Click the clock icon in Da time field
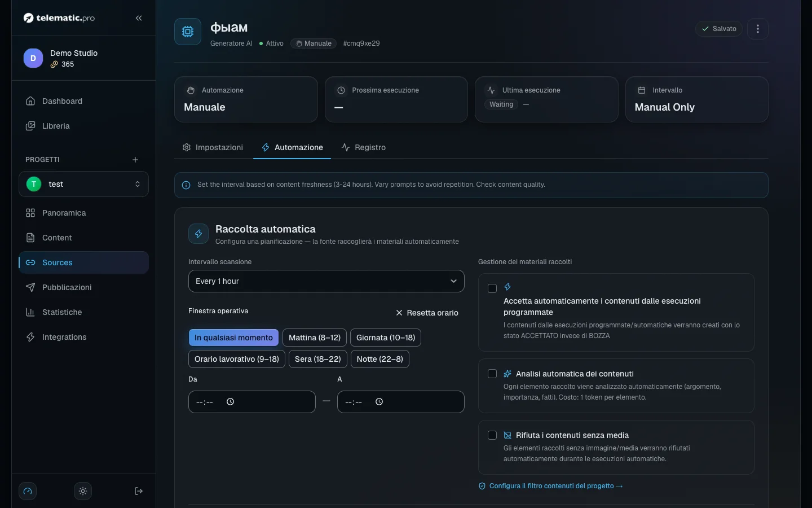The height and width of the screenshot is (508, 812). click(x=230, y=402)
